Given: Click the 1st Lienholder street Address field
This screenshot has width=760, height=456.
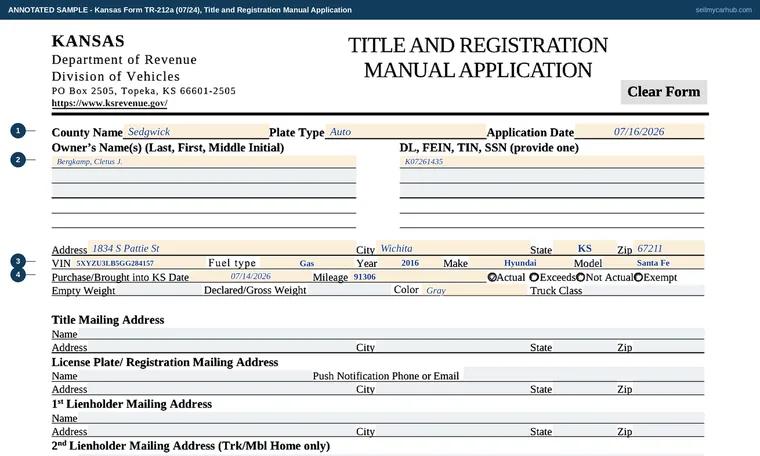Looking at the screenshot, I should coord(222,431).
